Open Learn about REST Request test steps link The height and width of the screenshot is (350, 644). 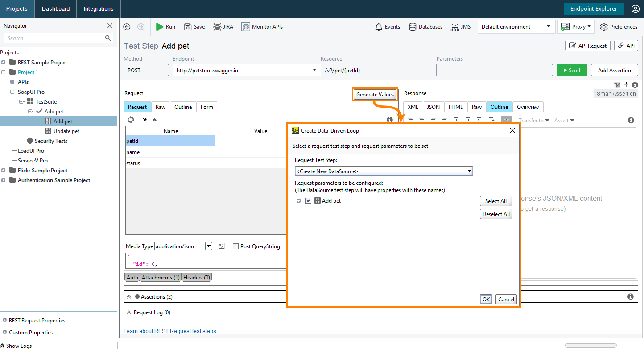click(x=170, y=331)
